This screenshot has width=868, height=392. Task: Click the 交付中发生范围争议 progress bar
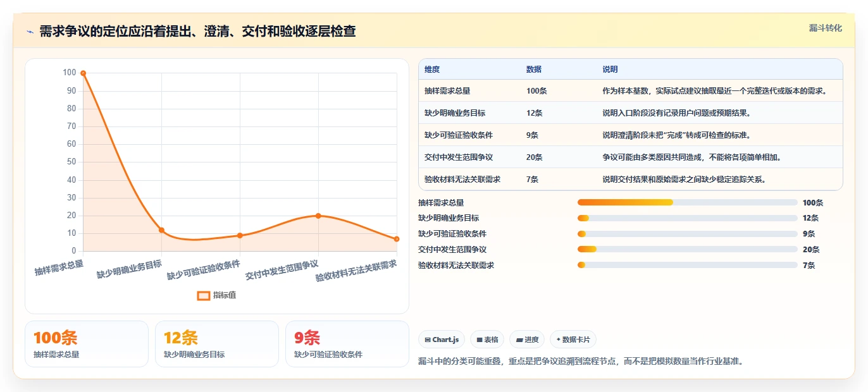tap(687, 249)
